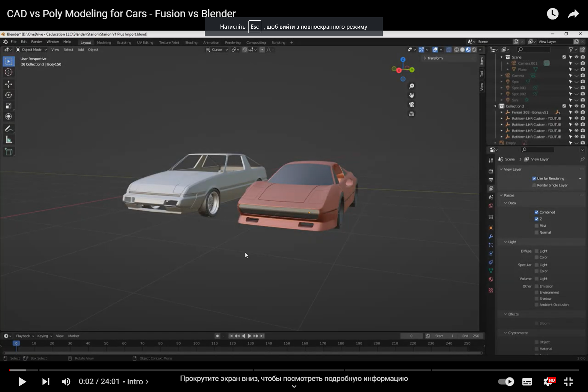Disable Use for Rendering checkbox
588x392 pixels.
[x=534, y=178]
